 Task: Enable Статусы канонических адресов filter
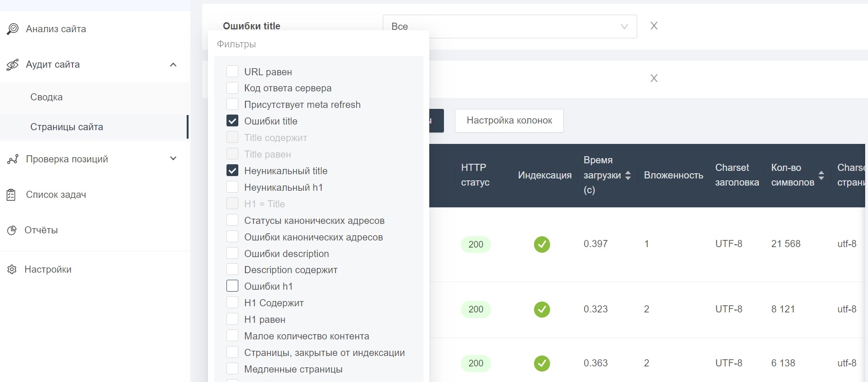coord(232,220)
